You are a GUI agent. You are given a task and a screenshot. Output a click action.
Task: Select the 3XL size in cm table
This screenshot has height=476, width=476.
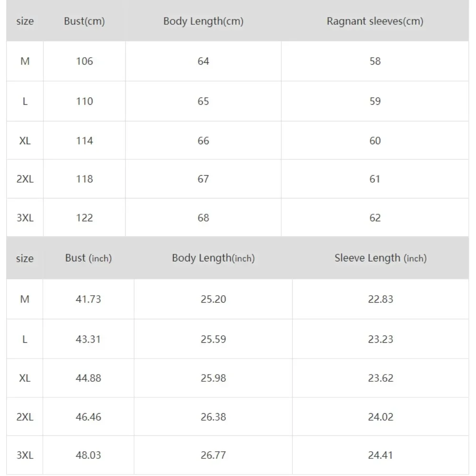pyautogui.click(x=25, y=218)
